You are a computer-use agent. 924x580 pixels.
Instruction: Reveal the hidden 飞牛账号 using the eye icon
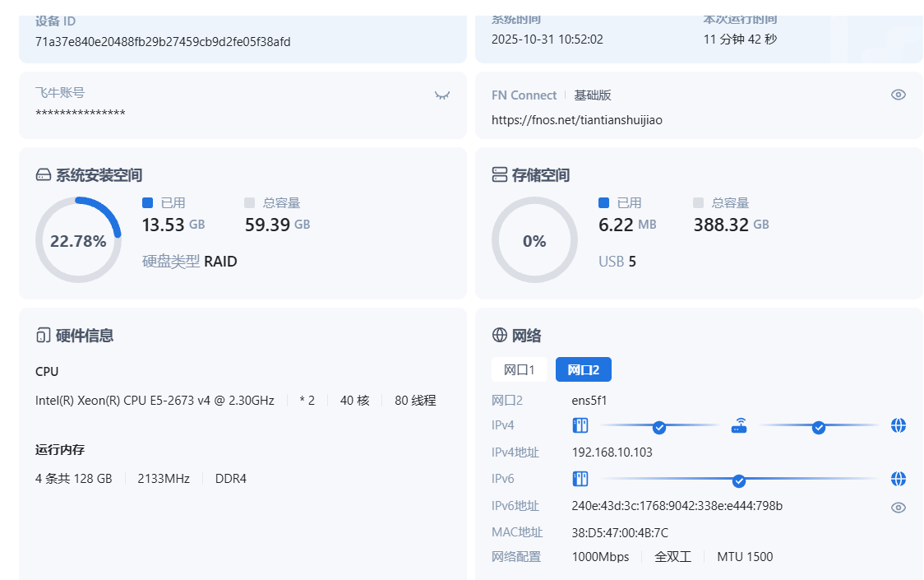[x=442, y=95]
